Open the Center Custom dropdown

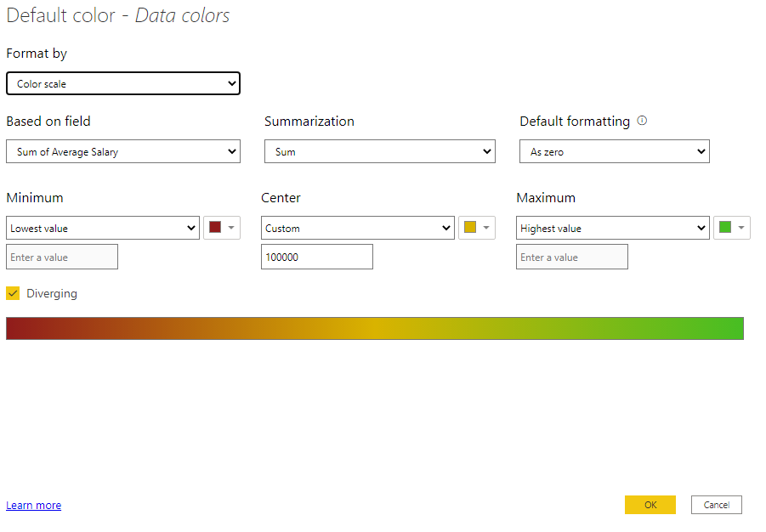[358, 228]
